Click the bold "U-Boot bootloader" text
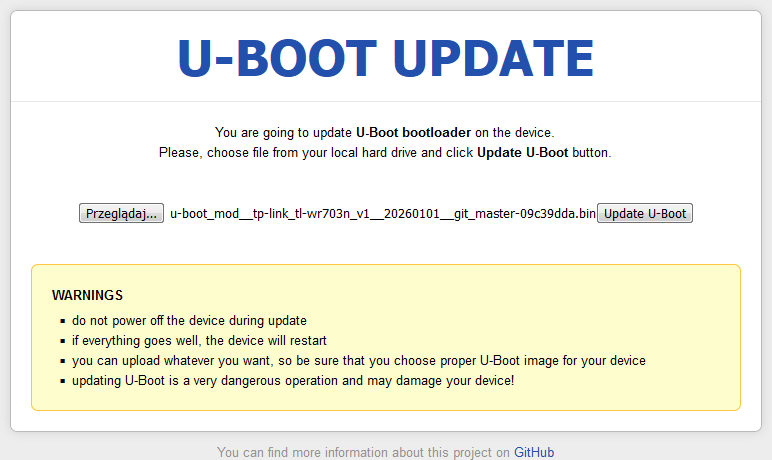This screenshot has width=772, height=460. [414, 132]
